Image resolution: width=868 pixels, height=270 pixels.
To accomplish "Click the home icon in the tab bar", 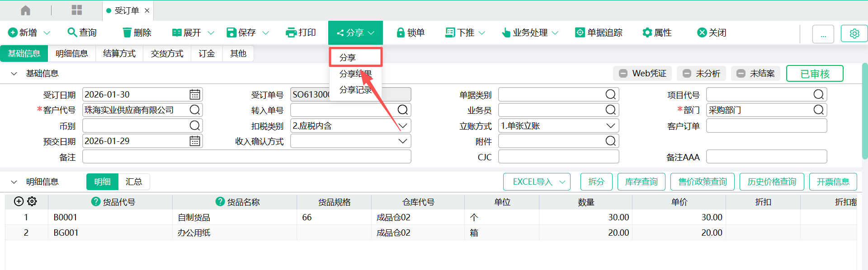I will [x=26, y=10].
